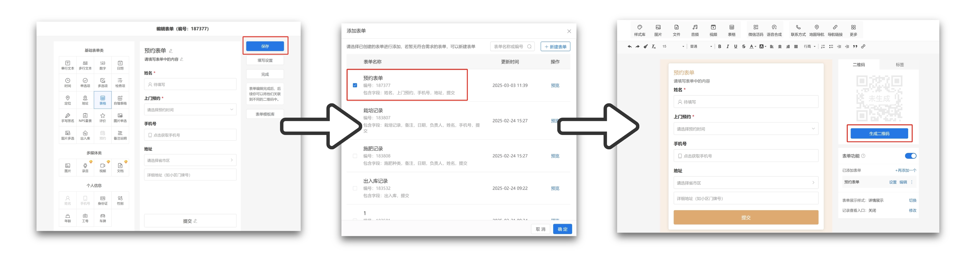Open the 行高 line height dropdown

(x=809, y=47)
